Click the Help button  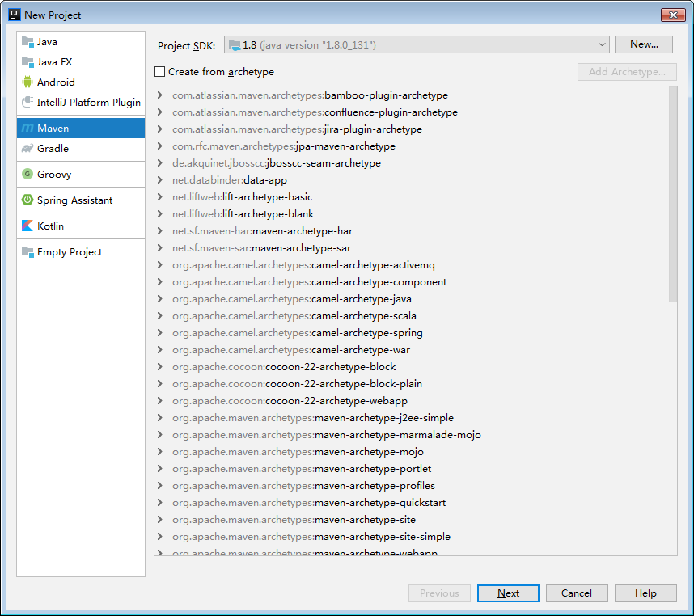(645, 593)
